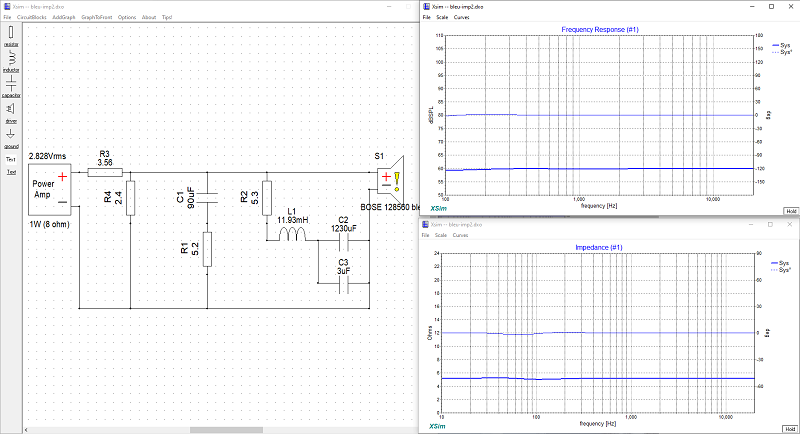Select the resistor component tool

click(x=11, y=37)
